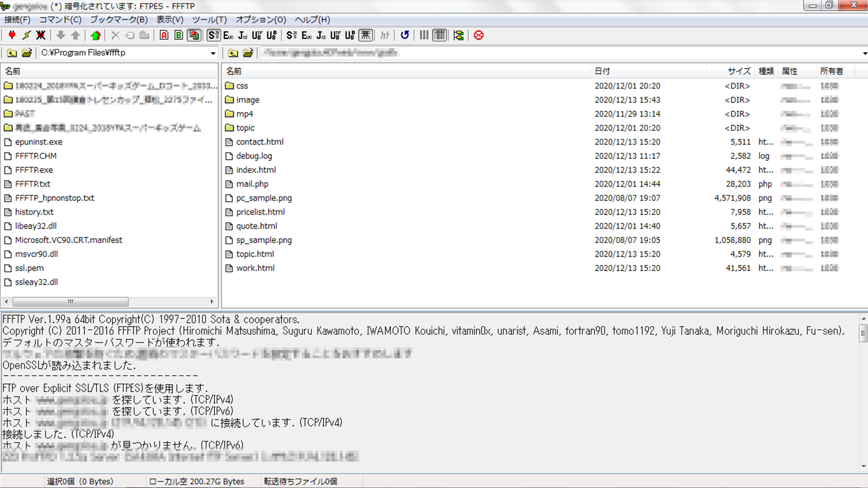This screenshot has height=488, width=868.
Task: Select automatic transfer mode (A/B icon)
Action: point(194,35)
